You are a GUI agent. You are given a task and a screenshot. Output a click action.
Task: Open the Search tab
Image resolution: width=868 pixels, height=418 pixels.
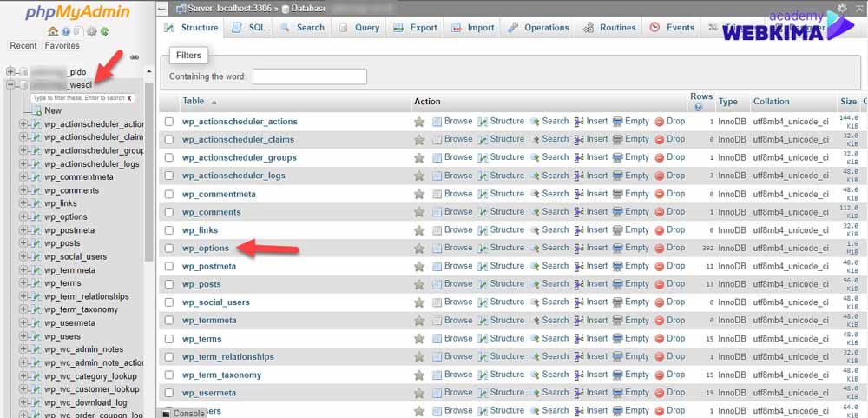point(302,28)
